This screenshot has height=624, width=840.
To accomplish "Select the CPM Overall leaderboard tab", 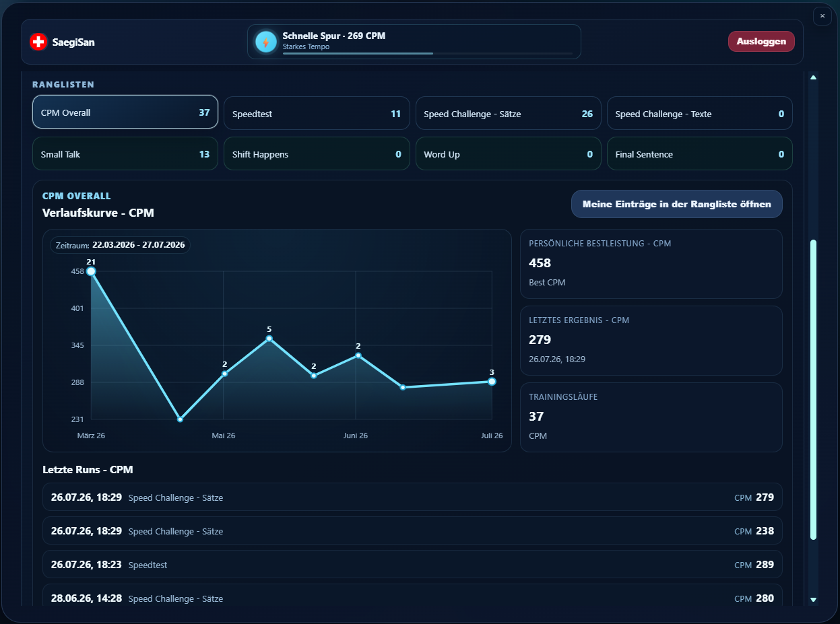I will click(125, 112).
